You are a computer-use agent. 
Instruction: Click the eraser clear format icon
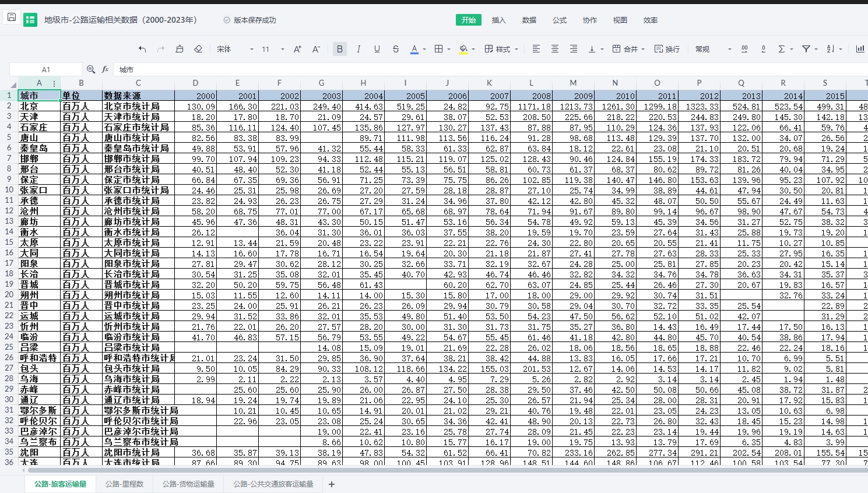point(198,49)
